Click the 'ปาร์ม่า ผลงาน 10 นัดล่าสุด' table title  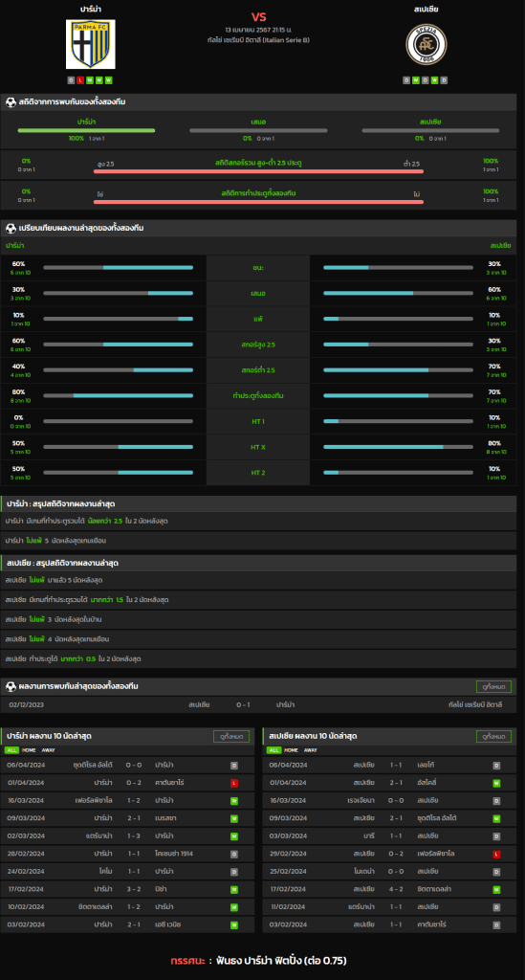coord(50,736)
